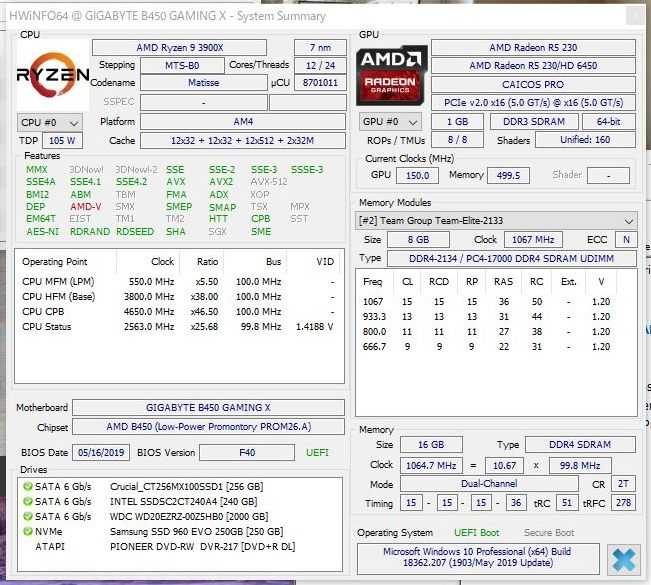This screenshot has width=651, height=585.
Task: Close the System Summary with blue X button
Action: (x=623, y=560)
